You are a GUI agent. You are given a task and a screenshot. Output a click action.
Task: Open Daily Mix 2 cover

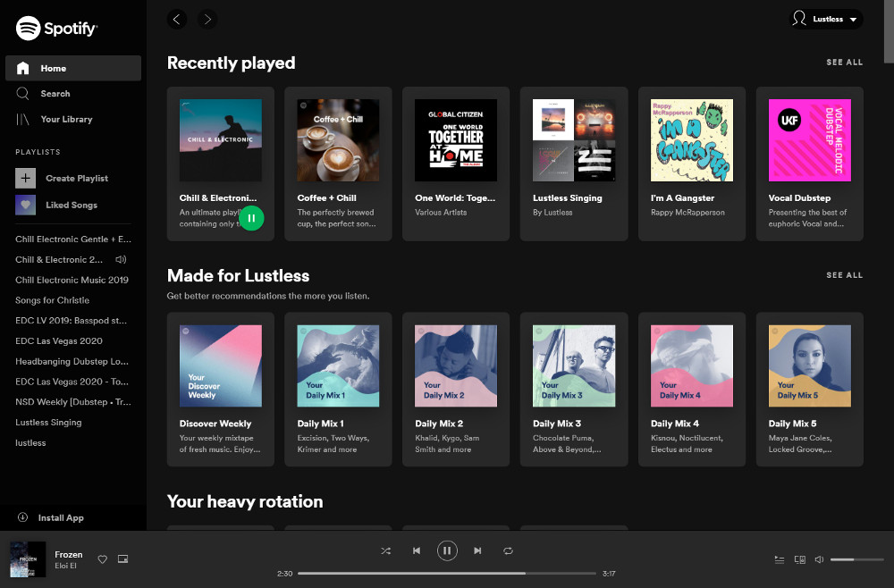[x=456, y=365]
